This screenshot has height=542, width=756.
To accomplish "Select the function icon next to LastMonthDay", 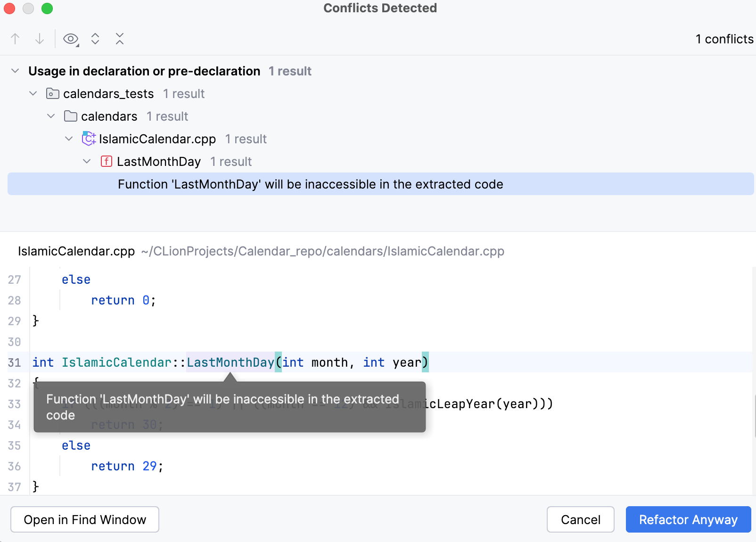I will [106, 161].
